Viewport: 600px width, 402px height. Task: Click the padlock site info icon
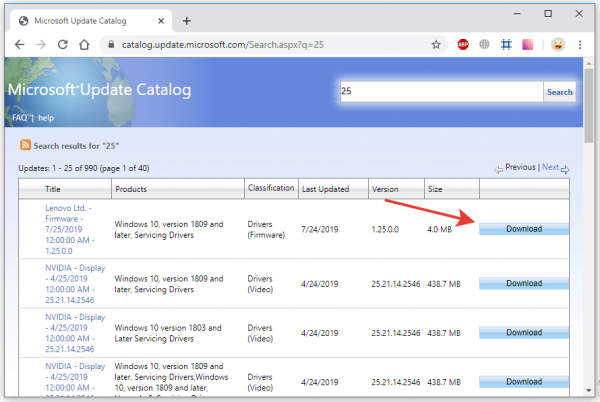(111, 45)
